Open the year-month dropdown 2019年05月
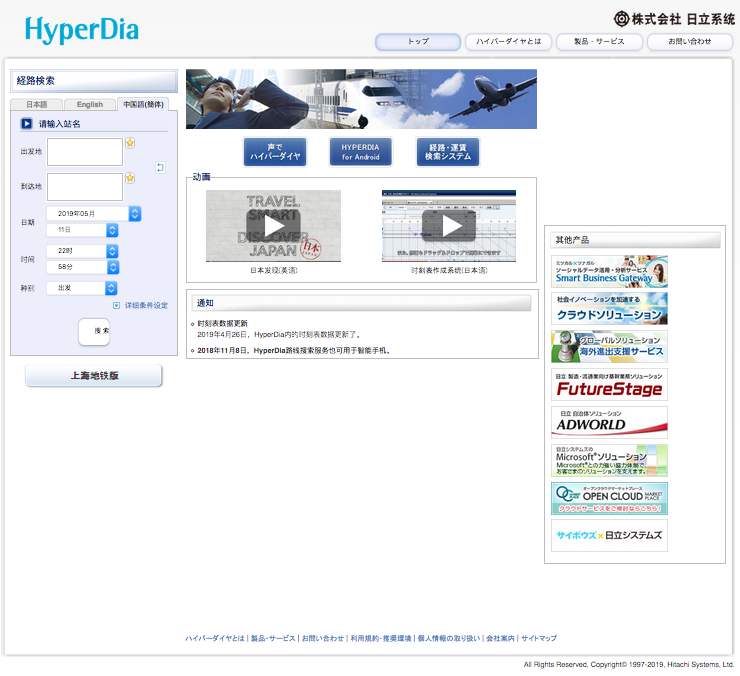The image size is (740, 676). pos(94,213)
